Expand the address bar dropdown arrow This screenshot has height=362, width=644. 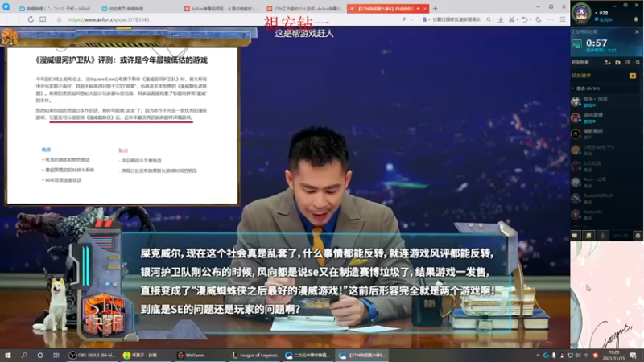coord(412,19)
